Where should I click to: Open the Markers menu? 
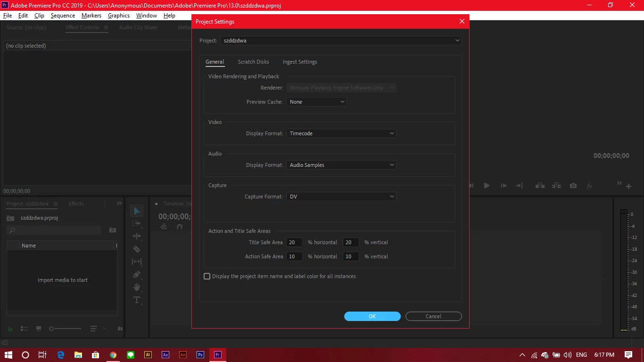[91, 16]
